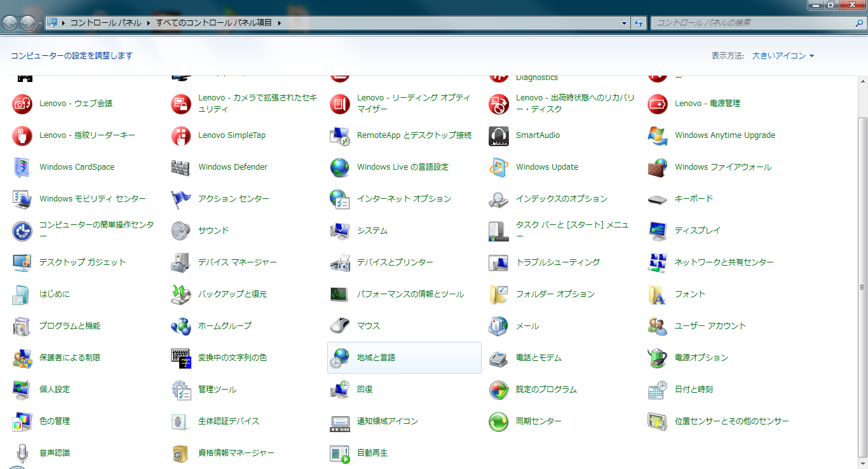
Task: Expand arrow after コントロール パネル breadcrumb
Action: click(149, 23)
